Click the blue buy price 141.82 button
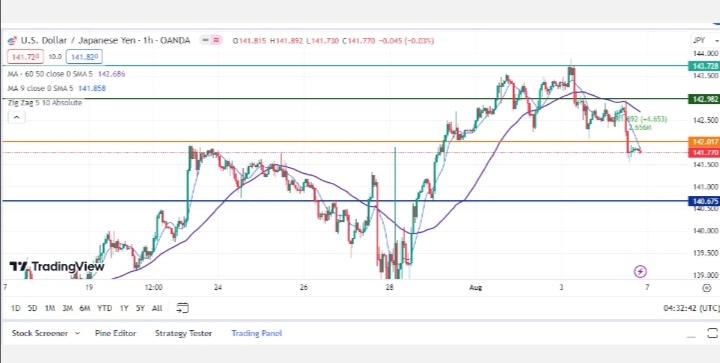The height and width of the screenshot is (363, 720). coord(84,57)
